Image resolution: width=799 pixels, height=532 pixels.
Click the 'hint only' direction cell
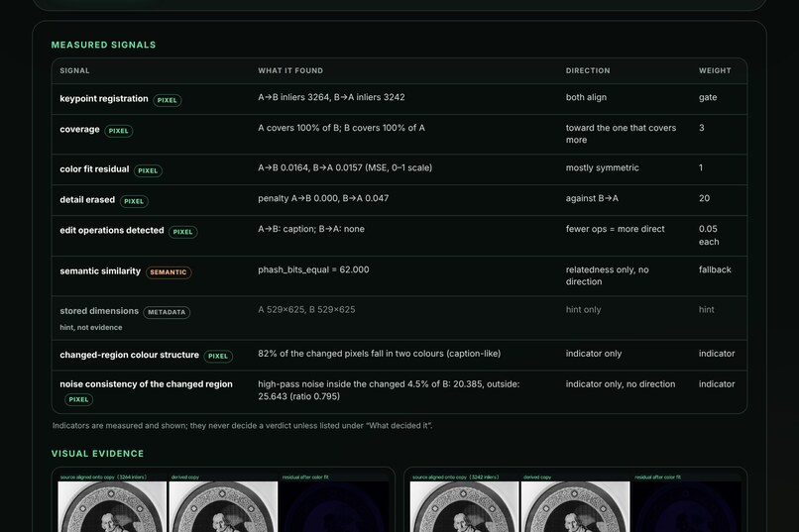583,309
